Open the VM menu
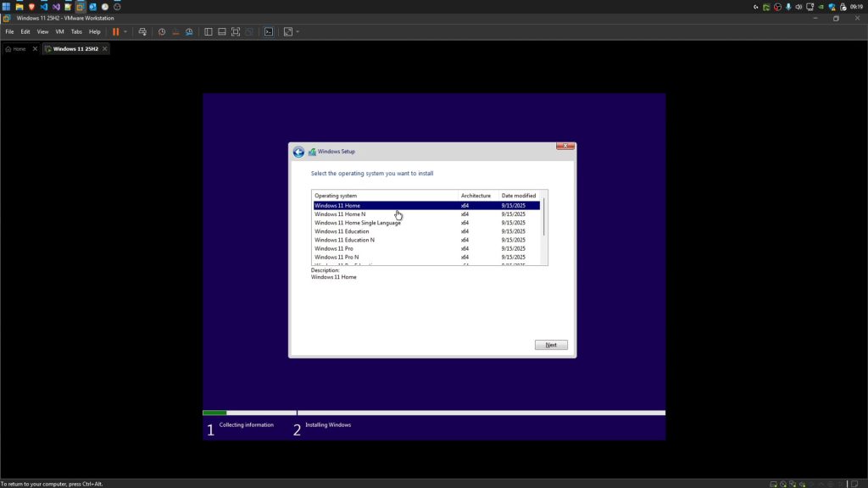868x488 pixels. (58, 31)
